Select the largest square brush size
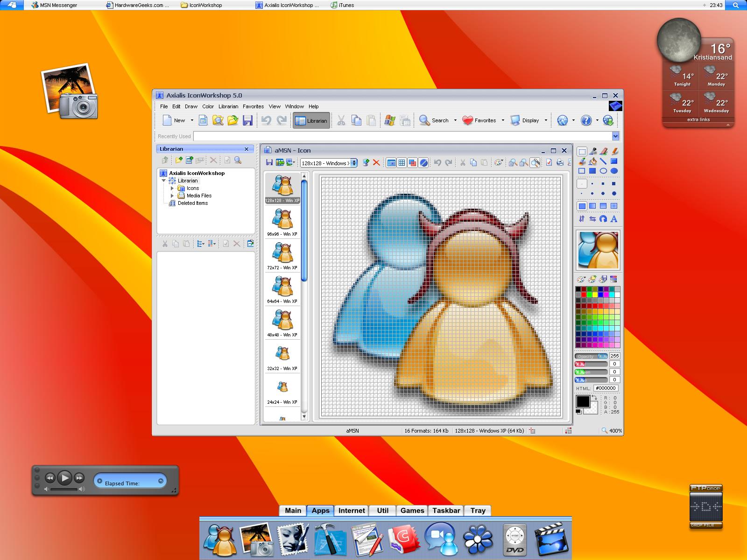The image size is (747, 560). [x=614, y=184]
